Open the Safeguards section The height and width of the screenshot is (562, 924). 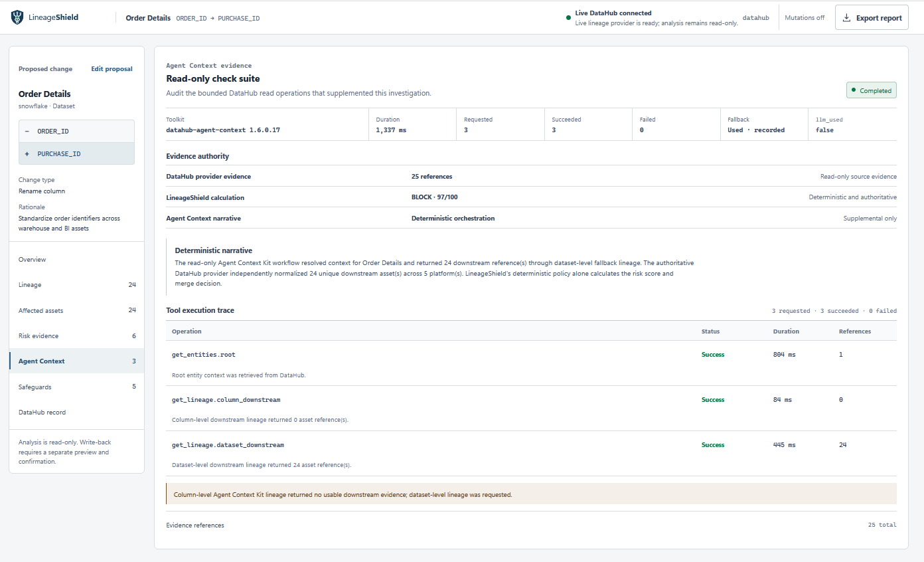coord(77,387)
